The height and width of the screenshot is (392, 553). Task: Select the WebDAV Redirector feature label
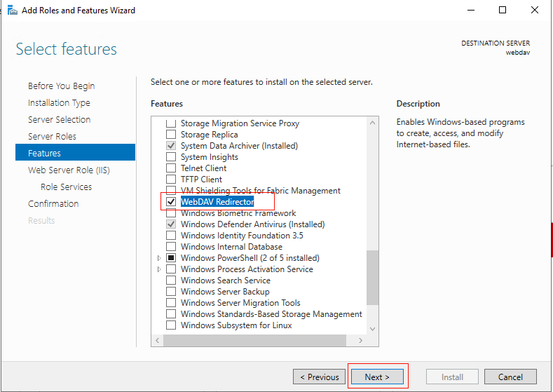217,202
